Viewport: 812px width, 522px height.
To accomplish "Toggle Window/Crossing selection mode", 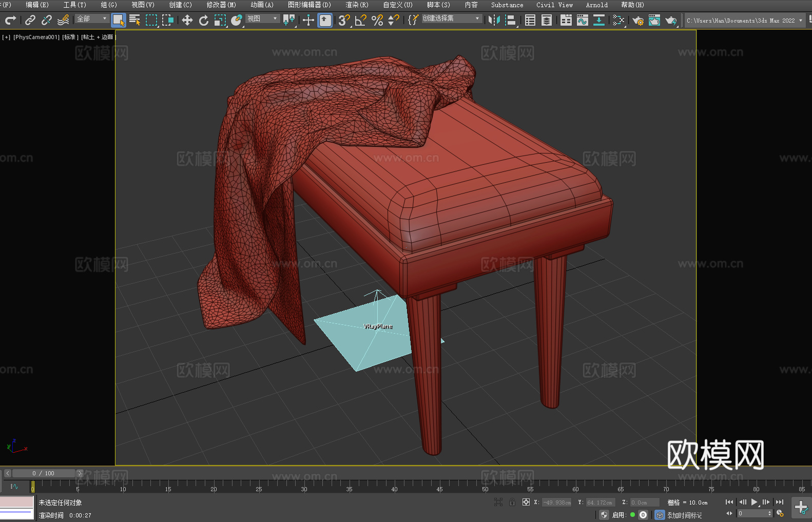I will [168, 20].
